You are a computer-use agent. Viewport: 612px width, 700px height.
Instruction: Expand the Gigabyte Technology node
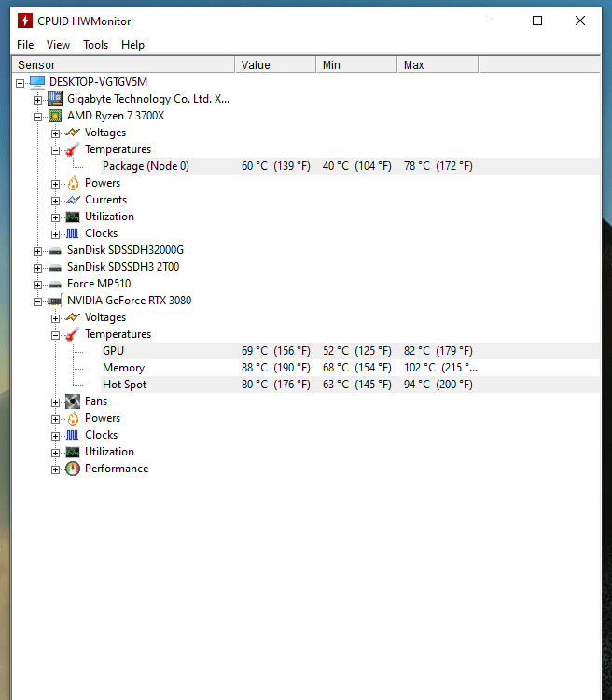point(38,100)
